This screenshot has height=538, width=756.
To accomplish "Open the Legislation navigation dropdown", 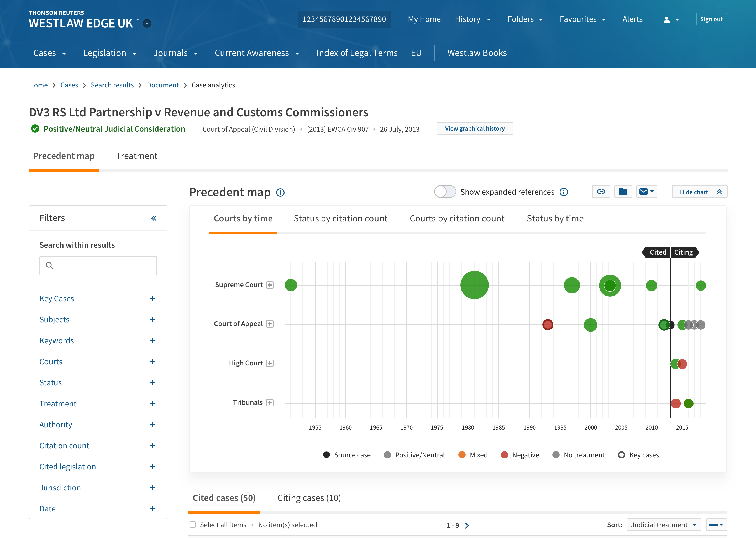I will click(x=110, y=53).
